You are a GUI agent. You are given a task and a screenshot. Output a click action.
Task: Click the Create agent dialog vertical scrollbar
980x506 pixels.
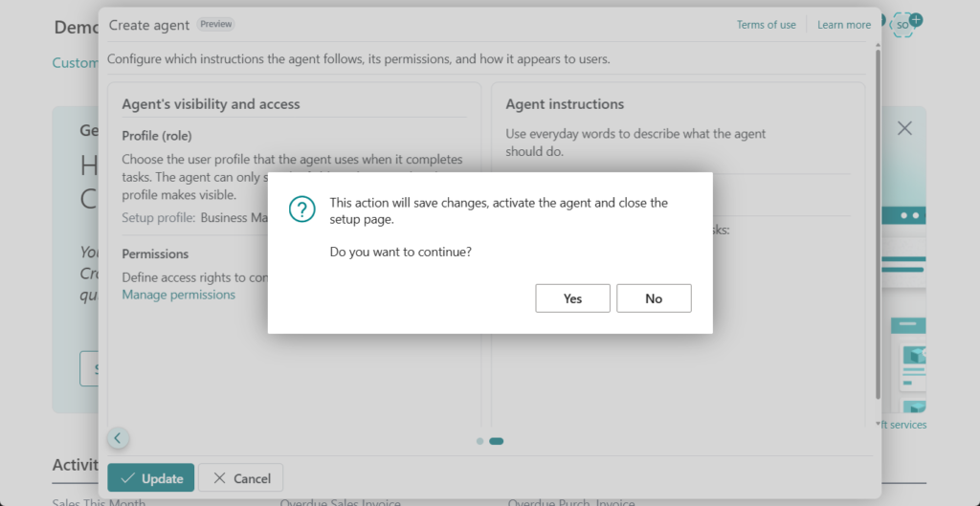point(878,220)
